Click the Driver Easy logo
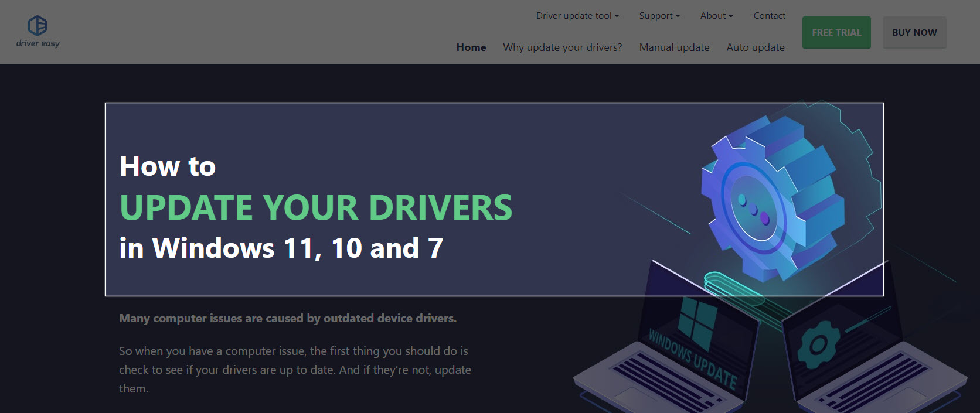Image resolution: width=980 pixels, height=413 pixels. pyautogui.click(x=38, y=32)
